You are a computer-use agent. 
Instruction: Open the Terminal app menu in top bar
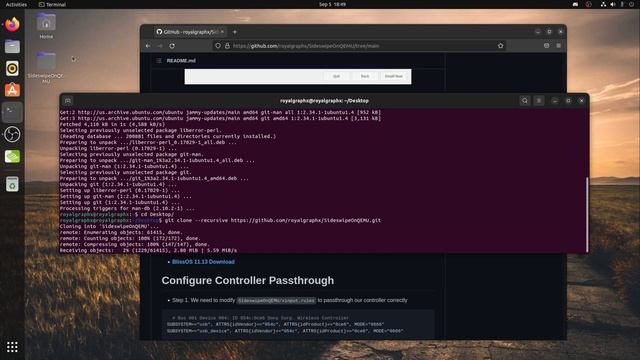(x=52, y=4)
